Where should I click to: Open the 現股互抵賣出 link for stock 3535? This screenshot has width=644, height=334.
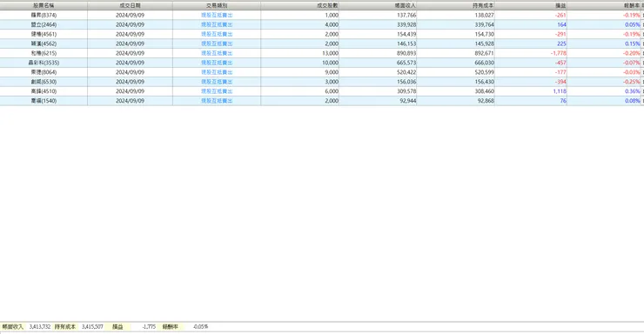tap(217, 63)
